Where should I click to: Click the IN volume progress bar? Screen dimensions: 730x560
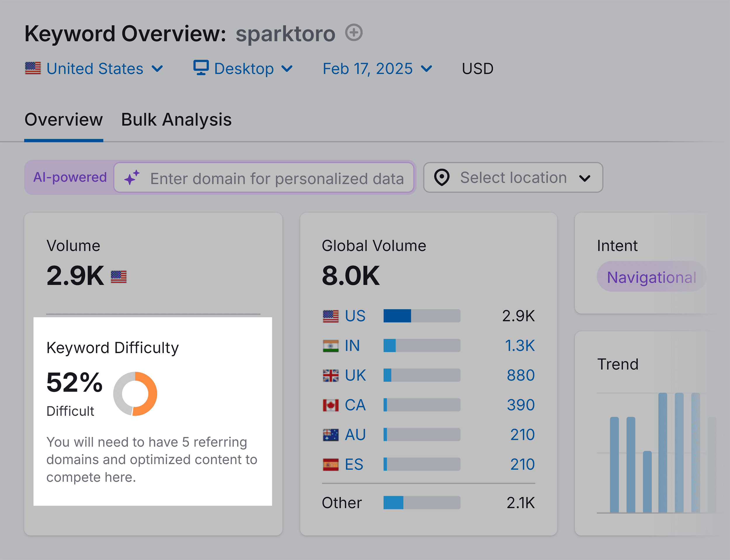coord(422,346)
